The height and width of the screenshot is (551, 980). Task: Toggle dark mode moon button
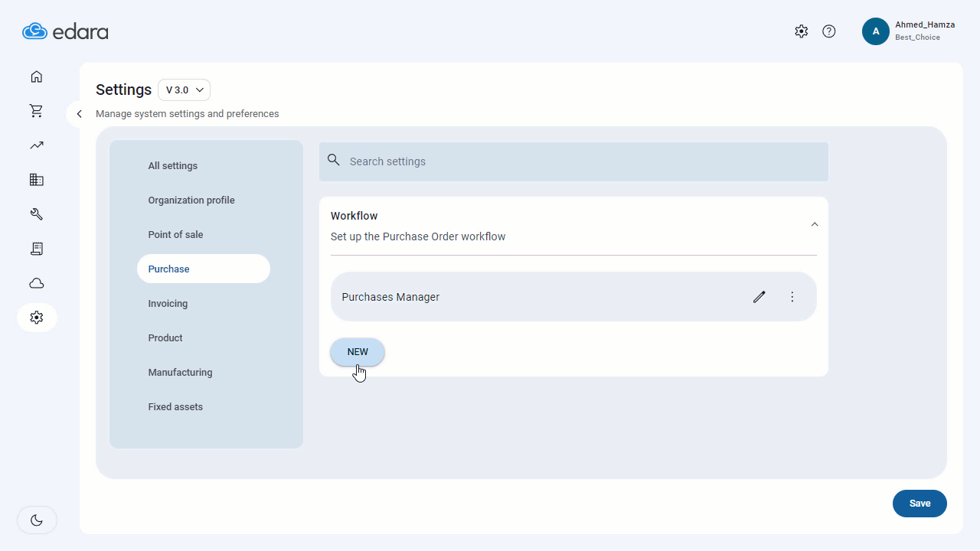point(37,520)
